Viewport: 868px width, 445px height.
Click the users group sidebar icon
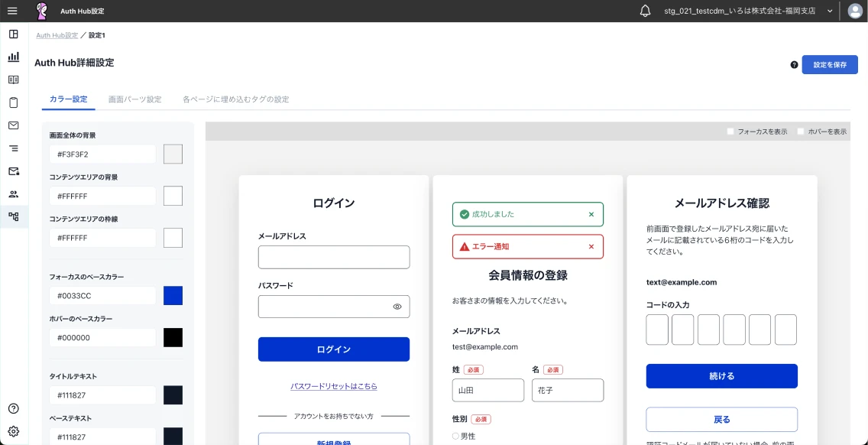(14, 194)
